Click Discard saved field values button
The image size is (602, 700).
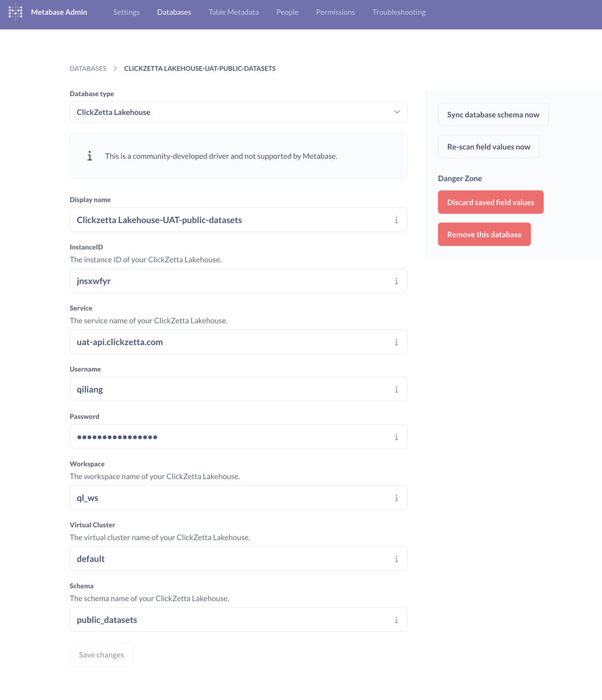point(490,202)
